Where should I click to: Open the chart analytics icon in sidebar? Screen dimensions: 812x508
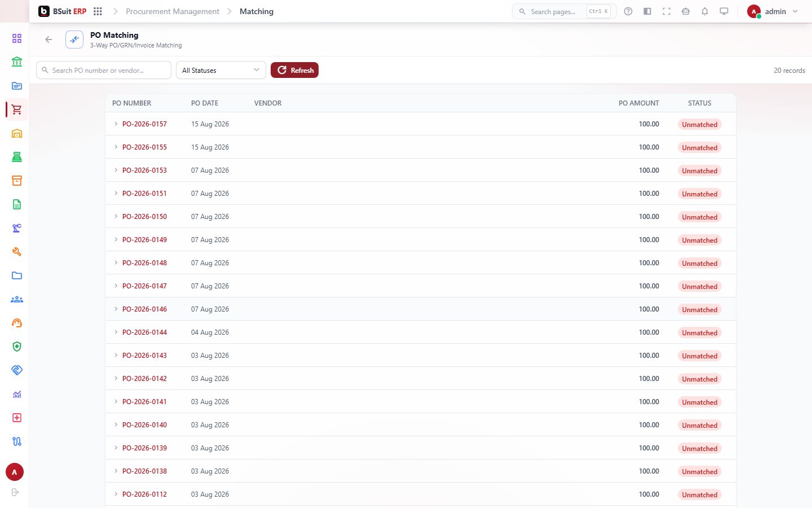pyautogui.click(x=17, y=394)
